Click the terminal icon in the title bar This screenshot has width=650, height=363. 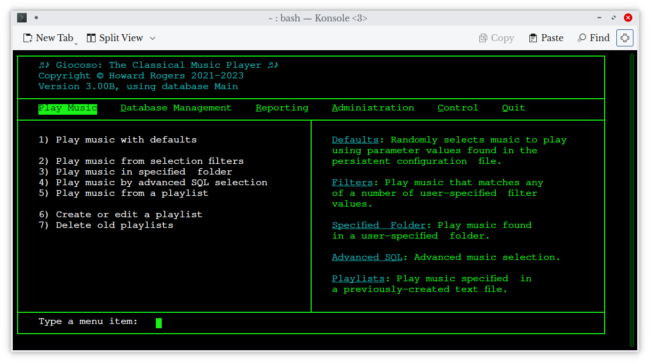(x=22, y=18)
